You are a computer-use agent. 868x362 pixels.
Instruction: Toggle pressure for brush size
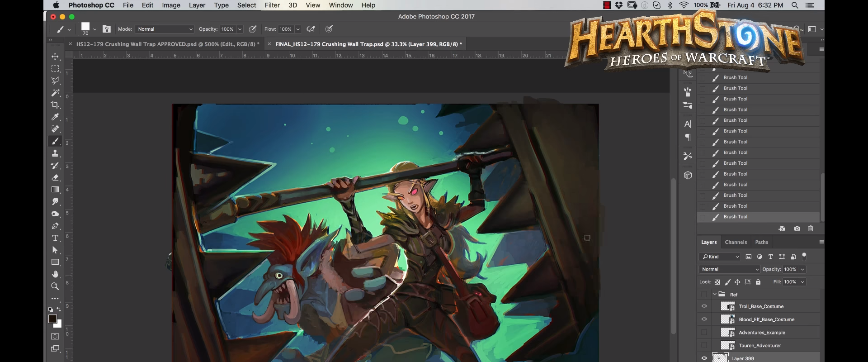point(329,29)
